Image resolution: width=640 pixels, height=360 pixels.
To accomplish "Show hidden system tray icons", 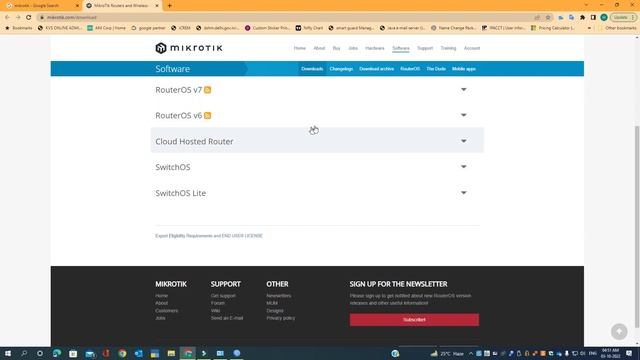I will tap(471, 353).
